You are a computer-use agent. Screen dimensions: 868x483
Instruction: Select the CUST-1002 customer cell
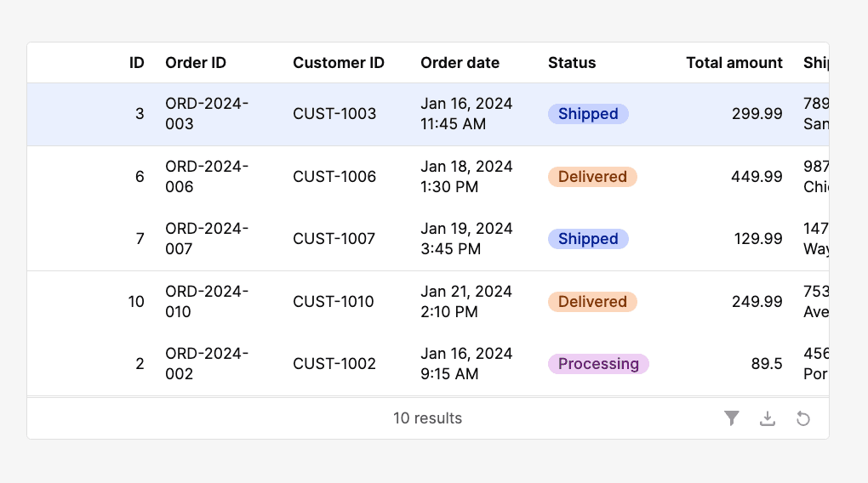tap(334, 364)
